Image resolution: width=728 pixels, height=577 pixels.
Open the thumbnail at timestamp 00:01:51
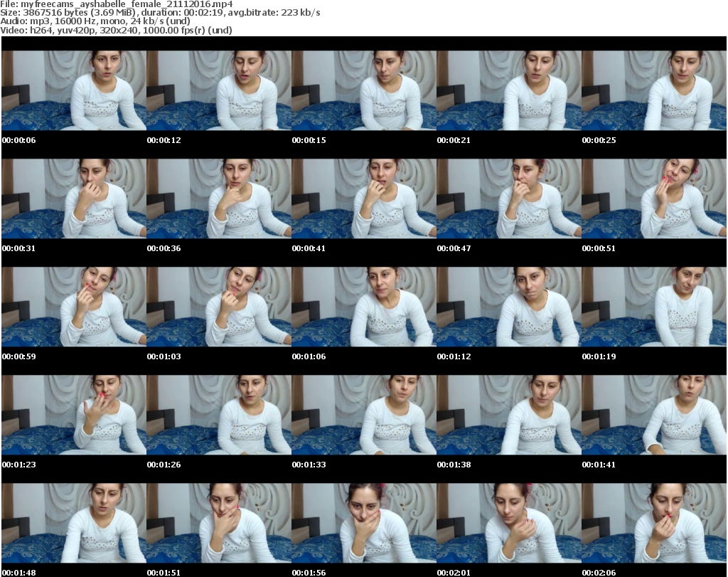click(219, 523)
